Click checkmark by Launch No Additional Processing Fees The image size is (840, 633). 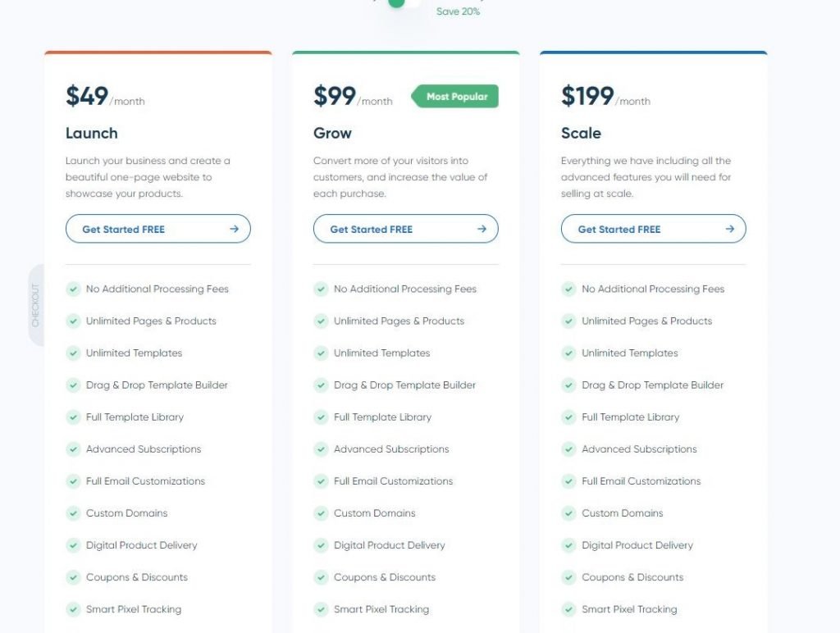pos(73,289)
